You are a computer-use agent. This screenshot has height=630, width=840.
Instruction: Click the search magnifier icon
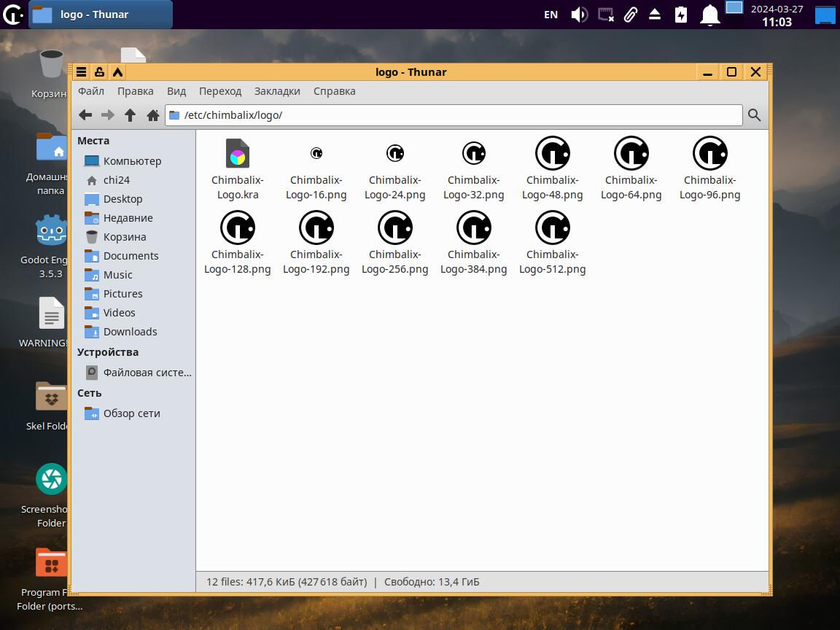pos(754,115)
